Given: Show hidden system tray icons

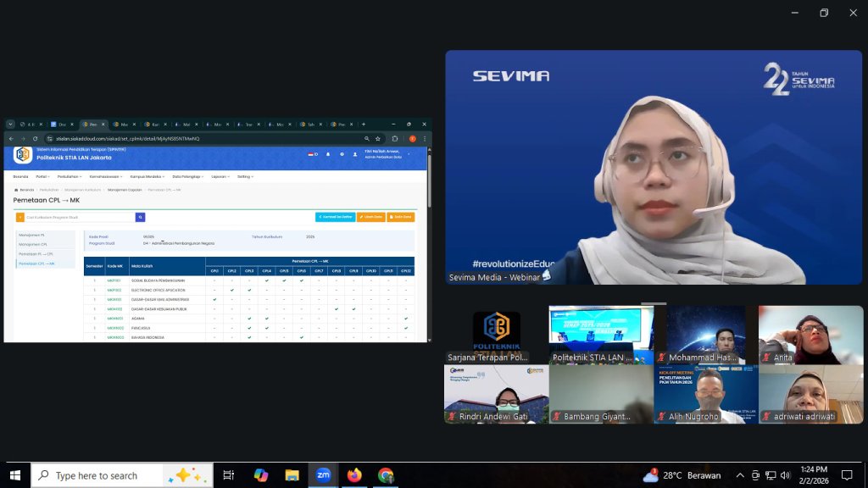Looking at the screenshot, I should (740, 475).
